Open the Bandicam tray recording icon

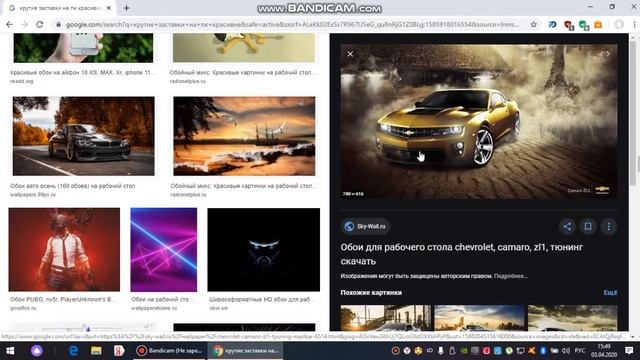pyautogui.click(x=396, y=351)
